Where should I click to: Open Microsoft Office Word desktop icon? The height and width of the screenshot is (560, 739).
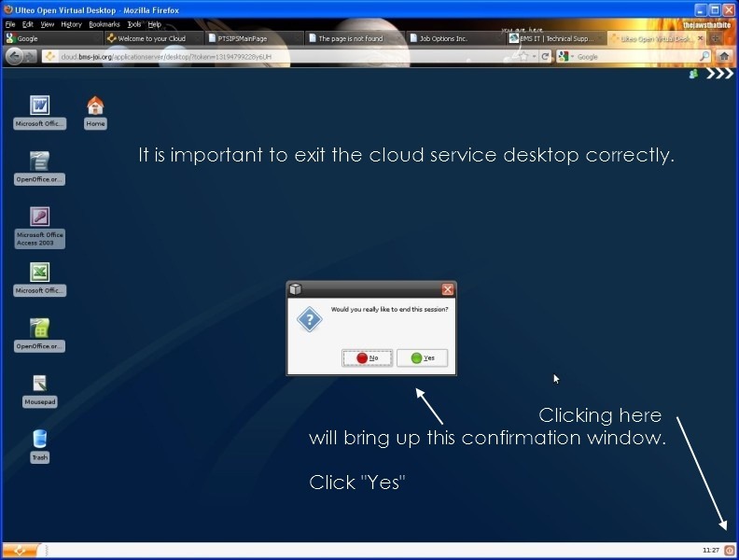(39, 105)
